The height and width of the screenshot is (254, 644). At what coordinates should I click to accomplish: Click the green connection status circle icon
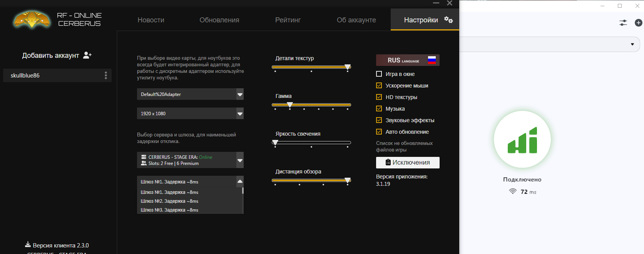click(522, 140)
